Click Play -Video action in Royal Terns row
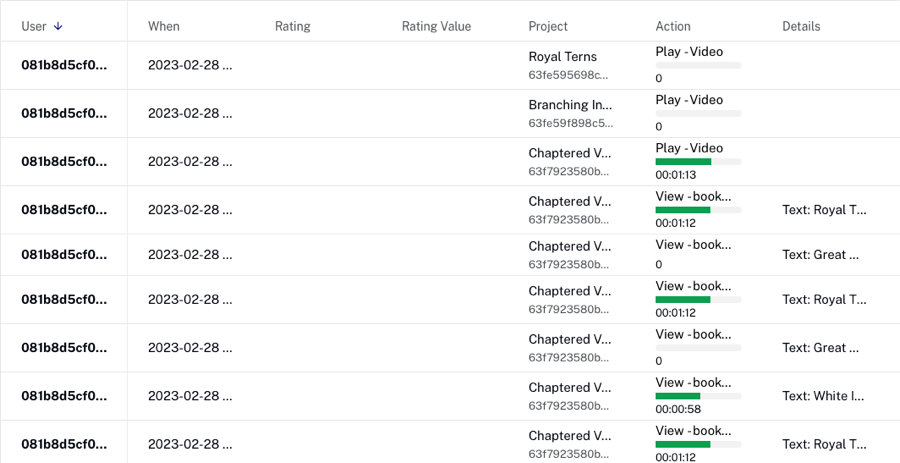The width and height of the screenshot is (900, 463). pyautogui.click(x=689, y=52)
